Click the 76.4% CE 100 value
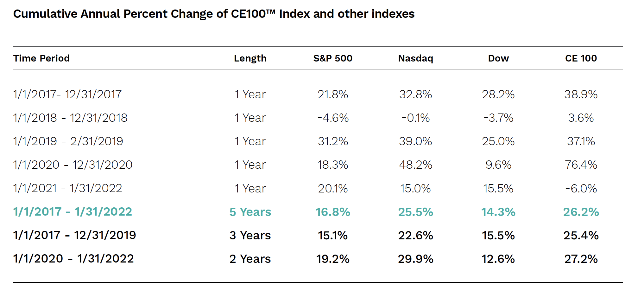The width and height of the screenshot is (644, 305). [581, 165]
